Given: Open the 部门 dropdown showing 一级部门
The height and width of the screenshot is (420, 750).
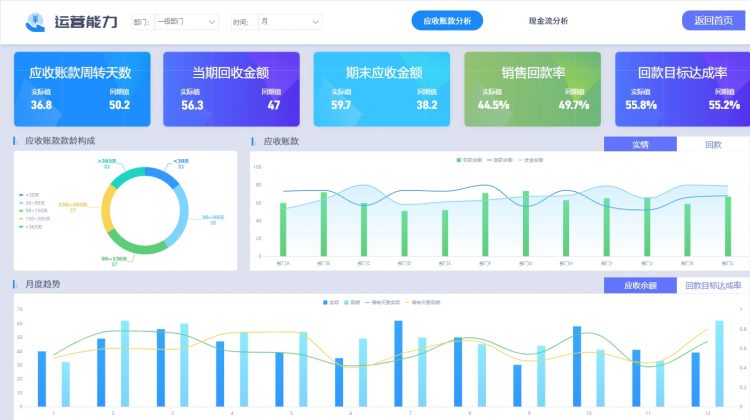Looking at the screenshot, I should tap(187, 22).
